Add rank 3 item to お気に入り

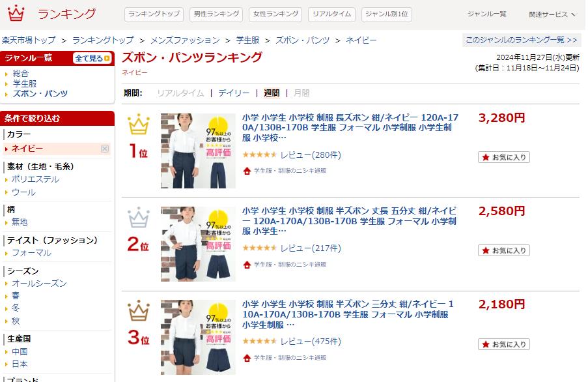coord(503,344)
